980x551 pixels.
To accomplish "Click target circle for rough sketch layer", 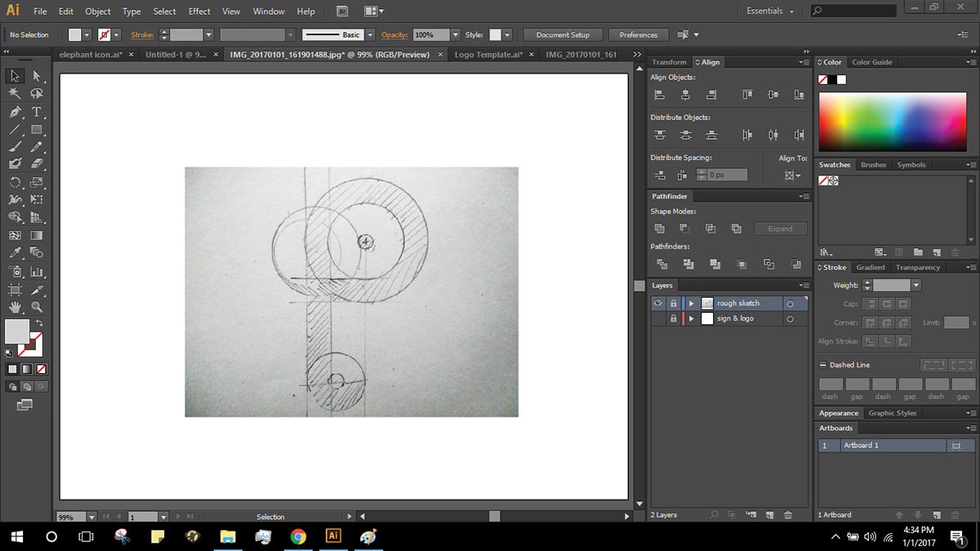I will 790,304.
